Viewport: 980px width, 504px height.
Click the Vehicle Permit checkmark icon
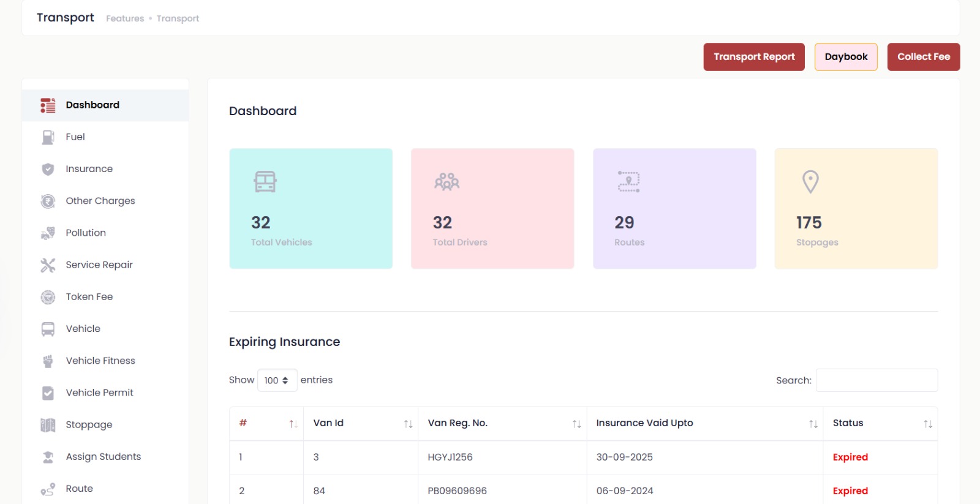(x=48, y=393)
